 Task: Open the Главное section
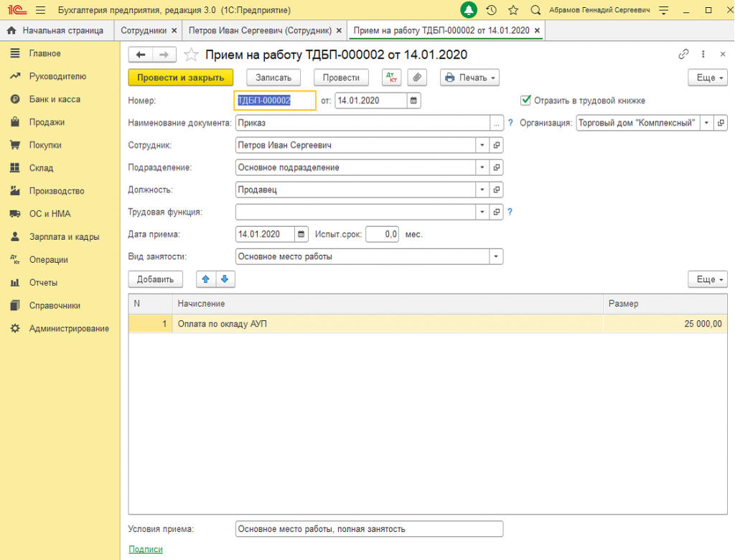coord(45,53)
